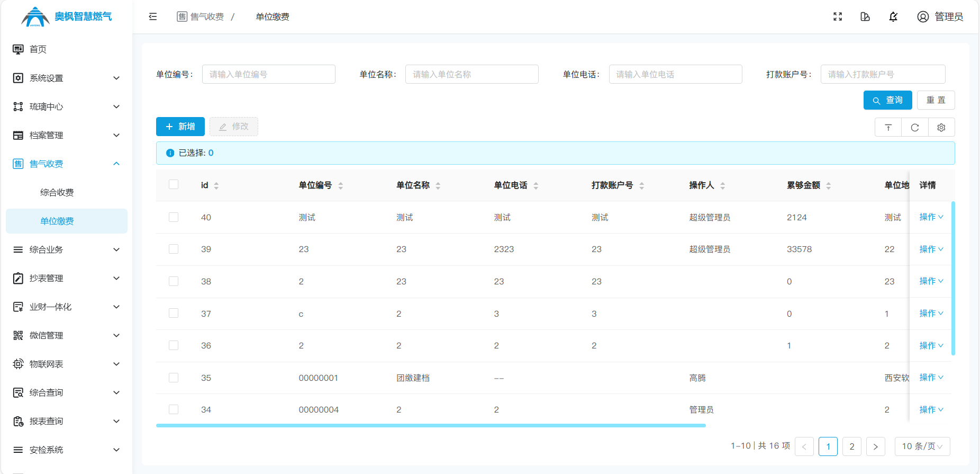Expand the 综合业务 menu chevron

116,249
